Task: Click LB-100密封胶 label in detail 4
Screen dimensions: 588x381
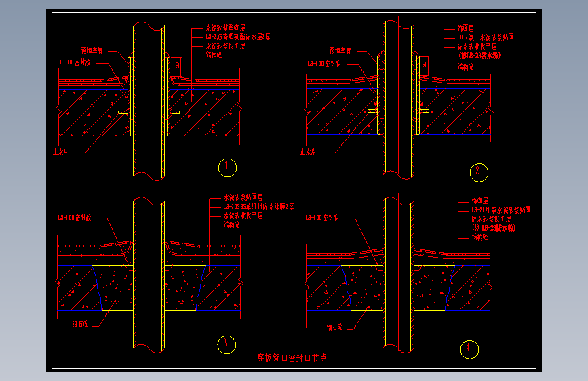Action: (x=322, y=218)
